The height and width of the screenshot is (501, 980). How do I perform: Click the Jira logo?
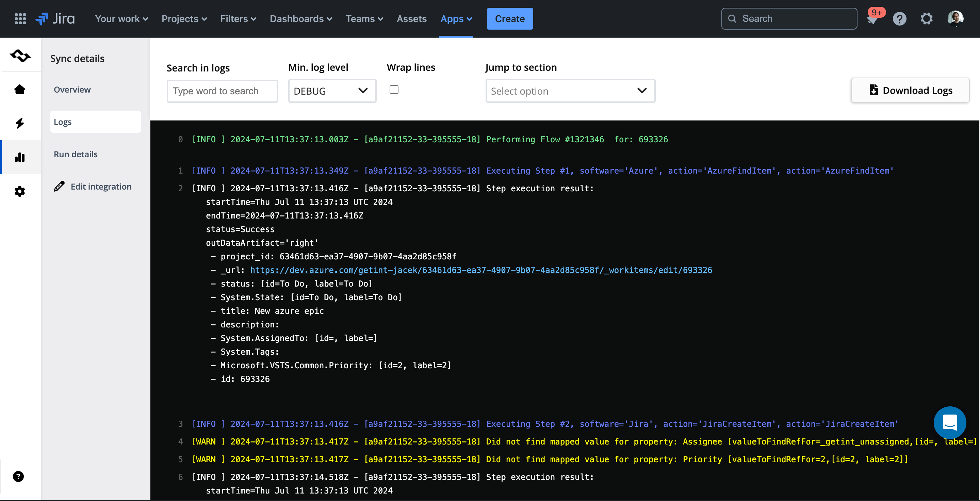coord(55,19)
